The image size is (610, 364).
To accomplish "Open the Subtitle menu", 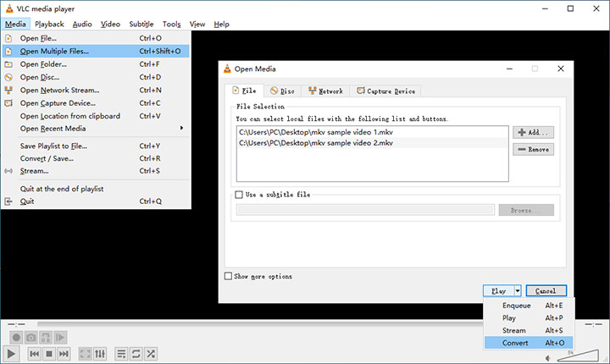I will coord(141,24).
